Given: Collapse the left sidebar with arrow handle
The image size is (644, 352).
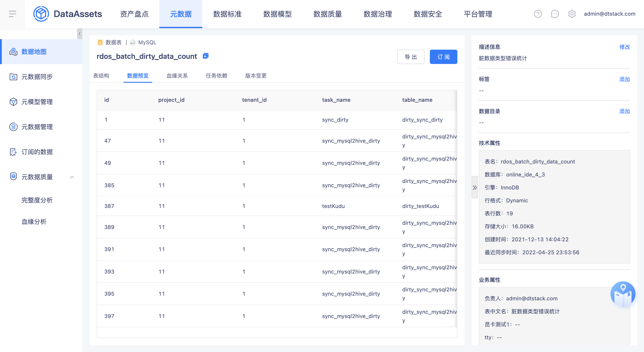Looking at the screenshot, I should pos(79,34).
